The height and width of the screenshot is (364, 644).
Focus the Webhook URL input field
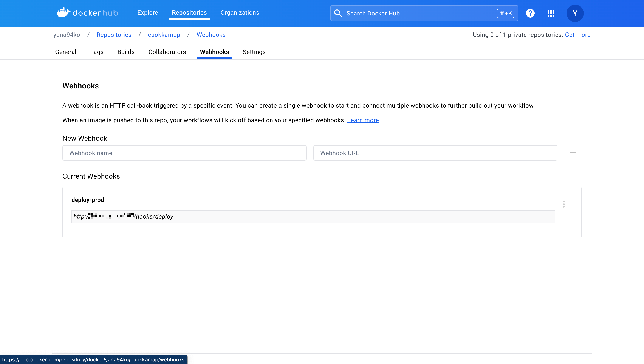[435, 153]
